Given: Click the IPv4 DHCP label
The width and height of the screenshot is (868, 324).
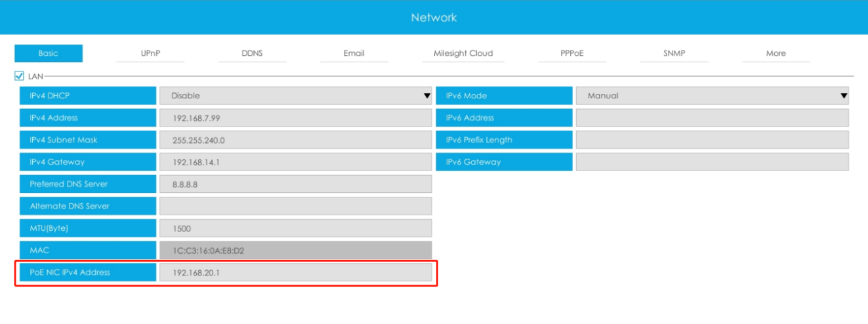Looking at the screenshot, I should click(x=88, y=96).
